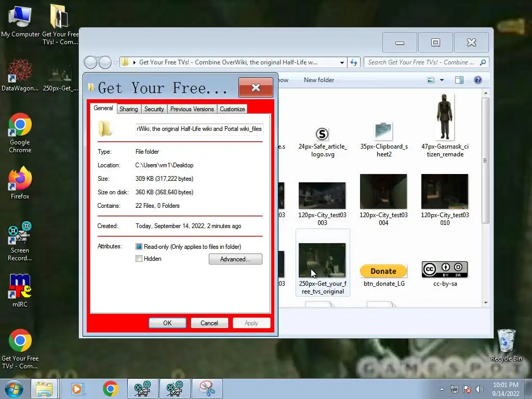
Task: Select the btn_donate_LG image file
Action: [384, 275]
